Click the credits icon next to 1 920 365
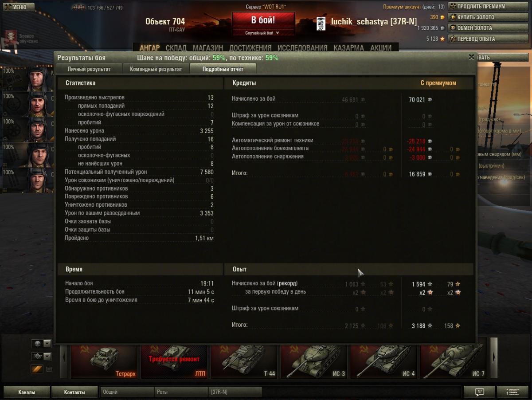Viewport: 532px width, 400px height. tap(443, 28)
